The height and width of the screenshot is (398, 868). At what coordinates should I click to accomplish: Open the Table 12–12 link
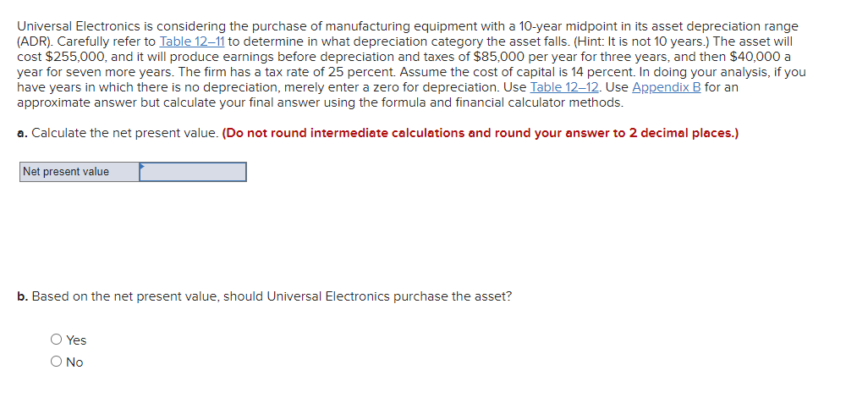point(564,87)
